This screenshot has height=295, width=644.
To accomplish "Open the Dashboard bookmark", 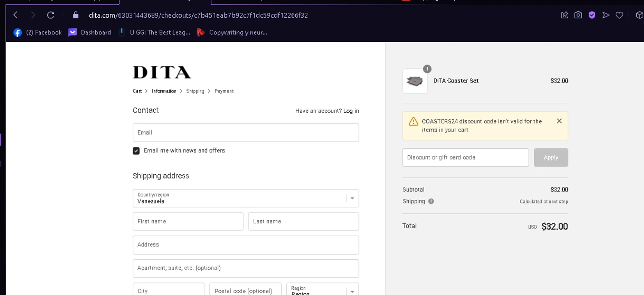I will tap(90, 32).
